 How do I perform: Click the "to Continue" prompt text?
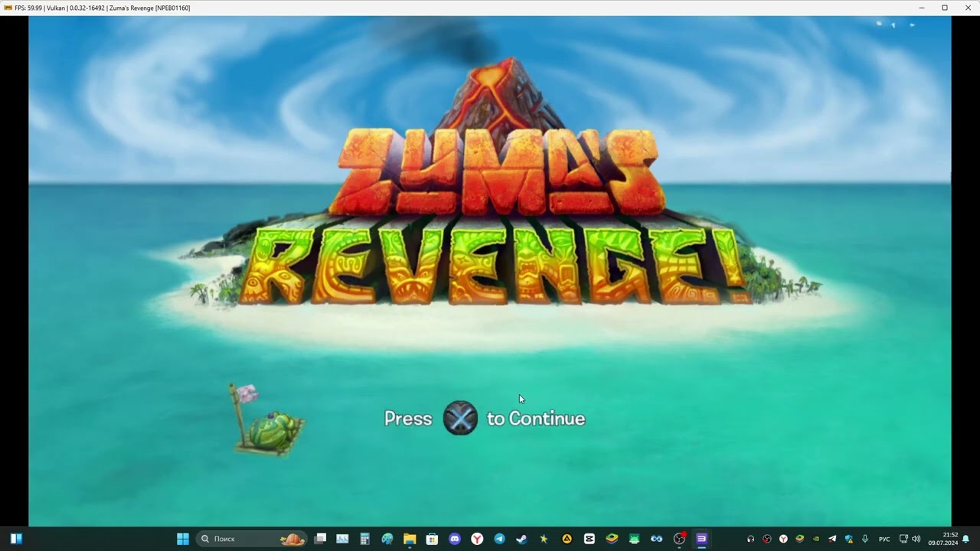point(536,419)
